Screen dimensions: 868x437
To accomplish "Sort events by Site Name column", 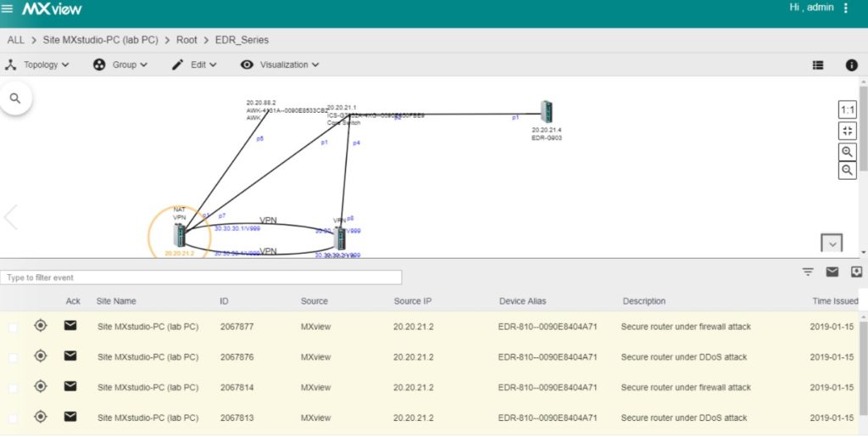I will click(115, 301).
